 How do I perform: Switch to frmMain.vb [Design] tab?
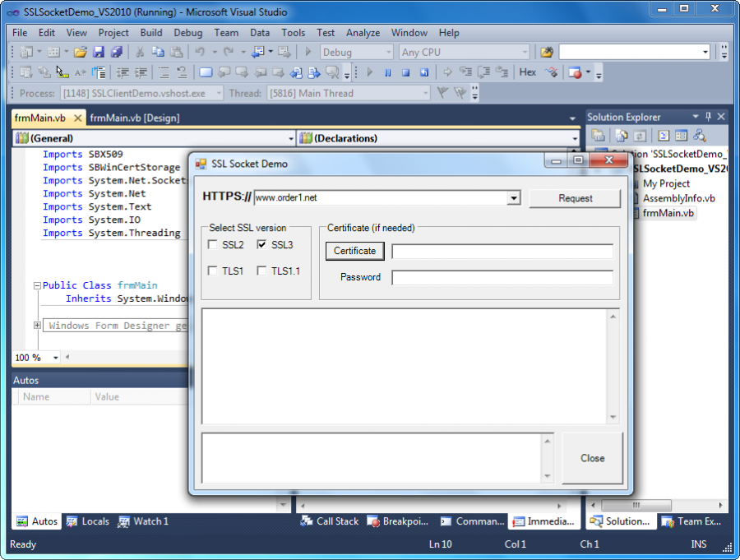[x=135, y=118]
